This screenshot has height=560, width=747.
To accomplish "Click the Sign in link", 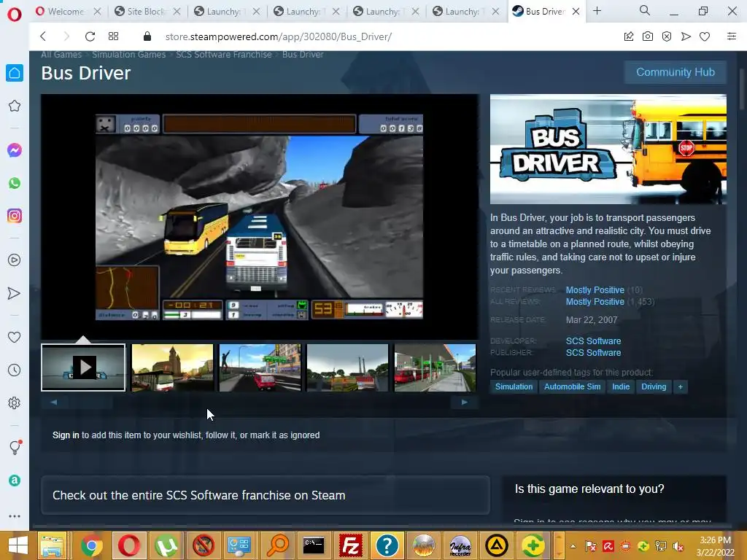I will tap(66, 435).
